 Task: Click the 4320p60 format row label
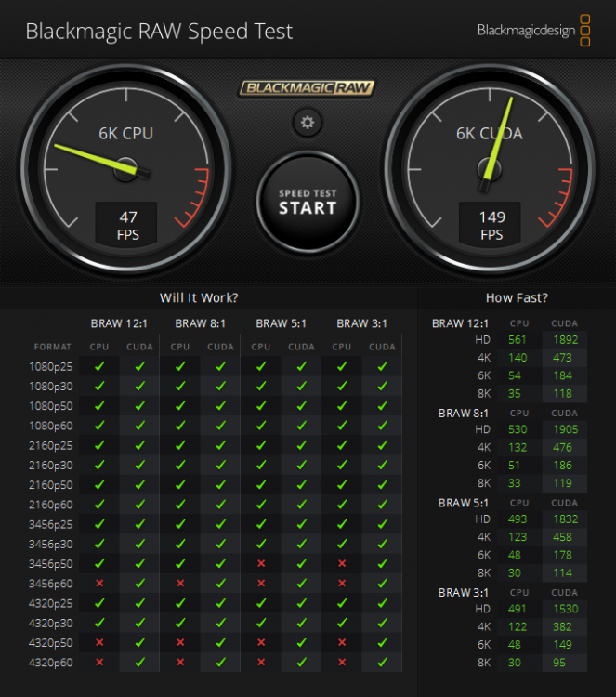(x=51, y=663)
